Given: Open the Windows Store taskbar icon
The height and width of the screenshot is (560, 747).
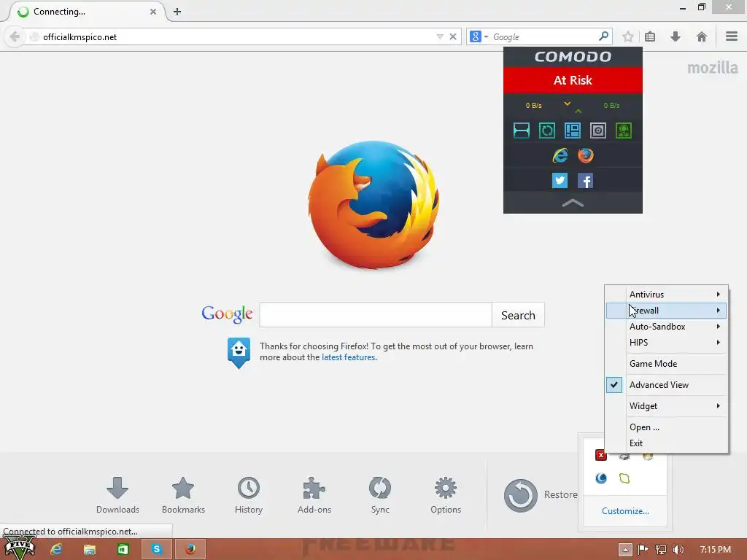Looking at the screenshot, I should tap(123, 549).
